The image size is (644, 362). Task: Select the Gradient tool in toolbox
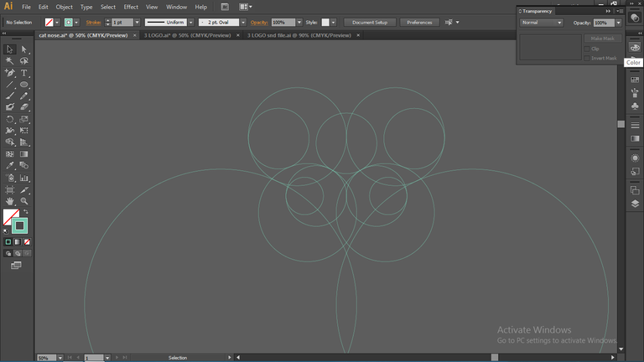pyautogui.click(x=23, y=154)
